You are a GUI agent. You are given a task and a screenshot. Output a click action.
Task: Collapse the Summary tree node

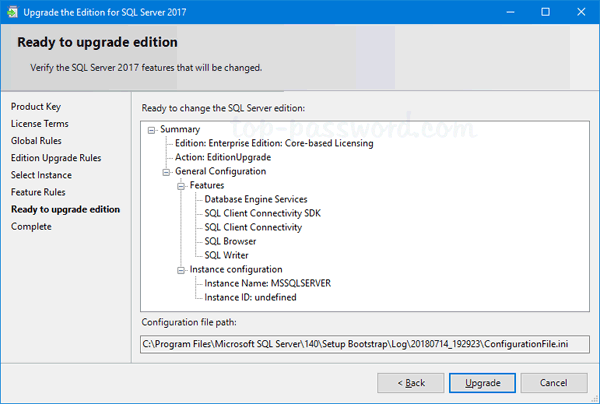[152, 130]
